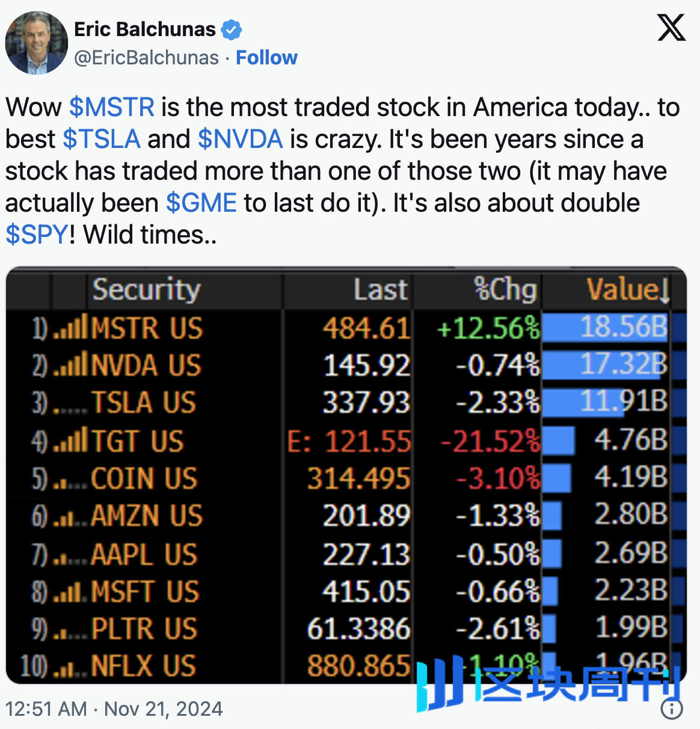Click the TGT volume bars icon
700x729 pixels.
pyautogui.click(x=70, y=441)
